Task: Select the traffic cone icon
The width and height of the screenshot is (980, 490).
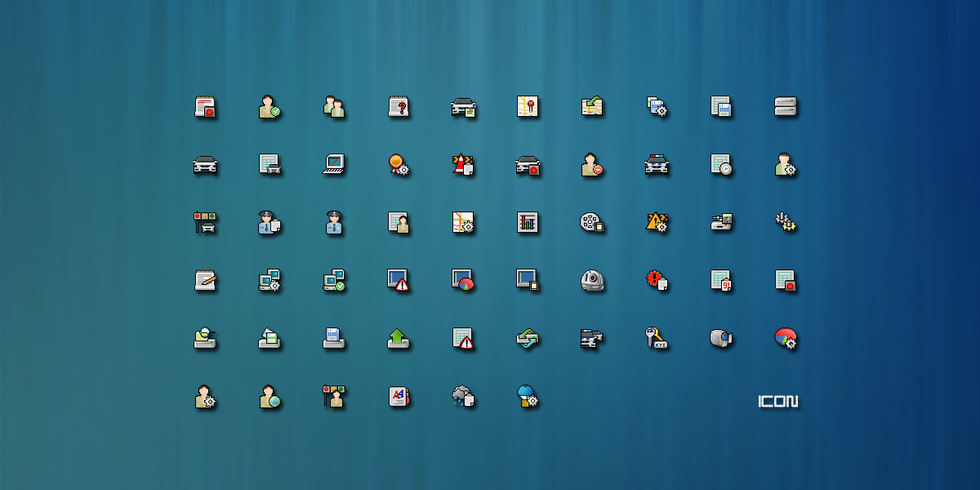Action: click(463, 165)
